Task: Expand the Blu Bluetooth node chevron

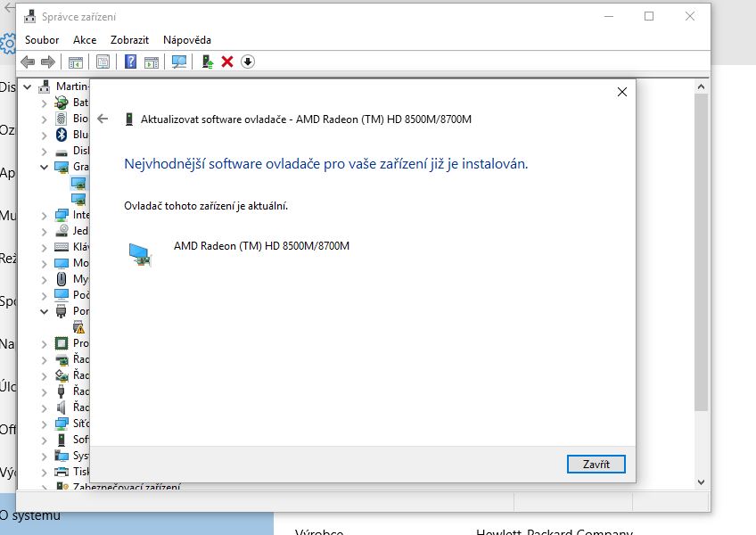Action: (44, 135)
